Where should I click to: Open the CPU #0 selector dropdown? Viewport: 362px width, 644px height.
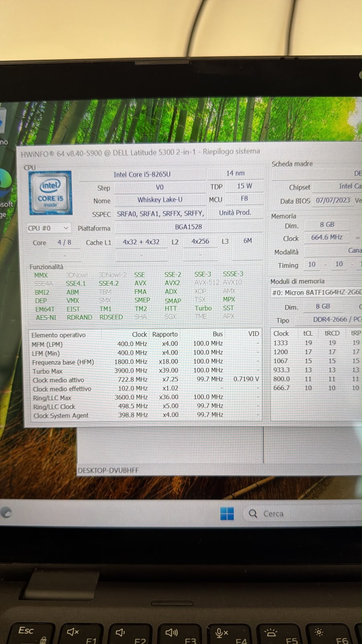pyautogui.click(x=49, y=228)
